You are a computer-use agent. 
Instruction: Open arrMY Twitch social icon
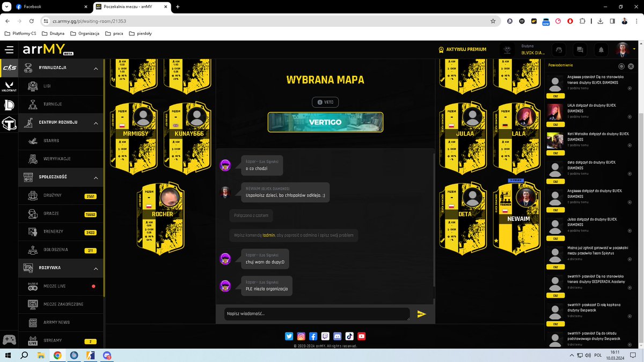[325, 336]
